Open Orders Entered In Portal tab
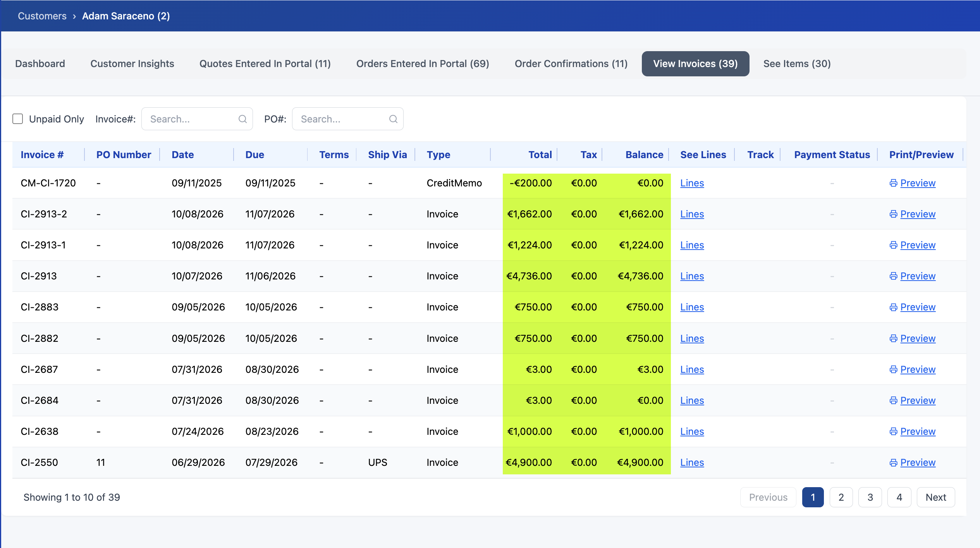 [x=423, y=64]
